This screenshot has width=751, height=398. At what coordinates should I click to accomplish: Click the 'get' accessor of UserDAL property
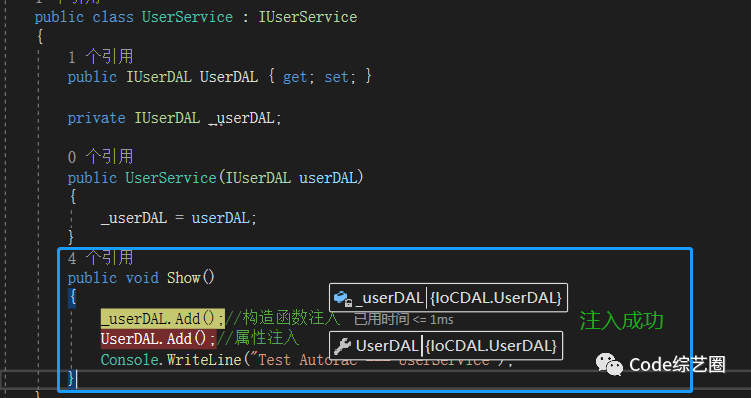(x=295, y=77)
